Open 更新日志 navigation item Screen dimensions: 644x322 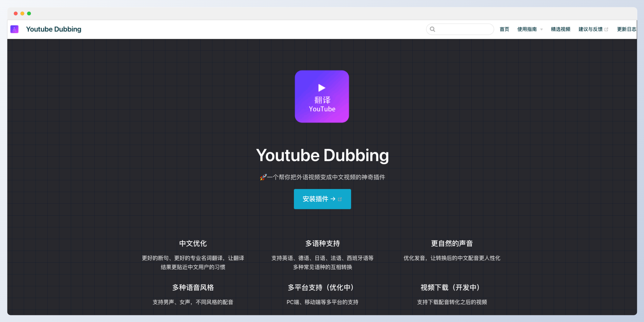pos(626,29)
